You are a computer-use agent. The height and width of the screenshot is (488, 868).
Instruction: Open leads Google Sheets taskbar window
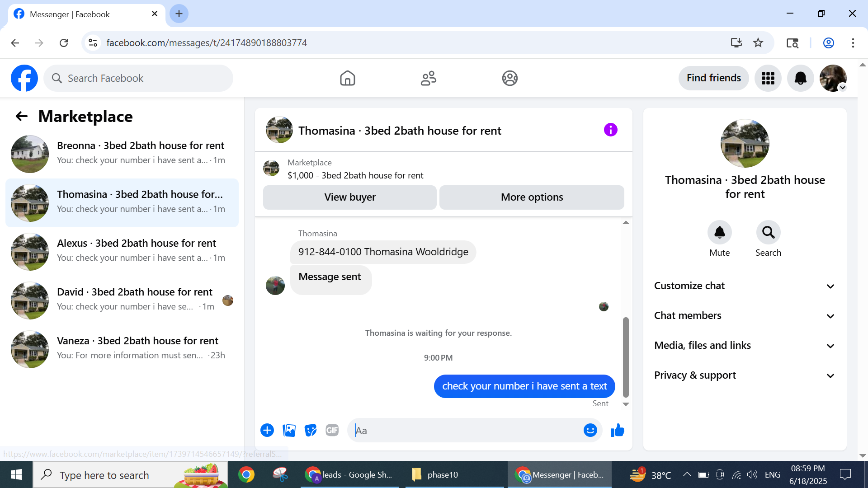coord(350,475)
